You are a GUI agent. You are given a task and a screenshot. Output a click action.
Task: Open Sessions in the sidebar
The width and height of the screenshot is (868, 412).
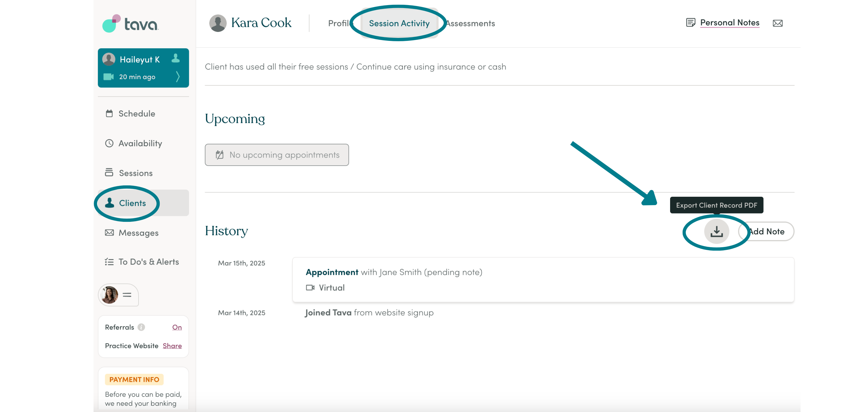[143, 173]
